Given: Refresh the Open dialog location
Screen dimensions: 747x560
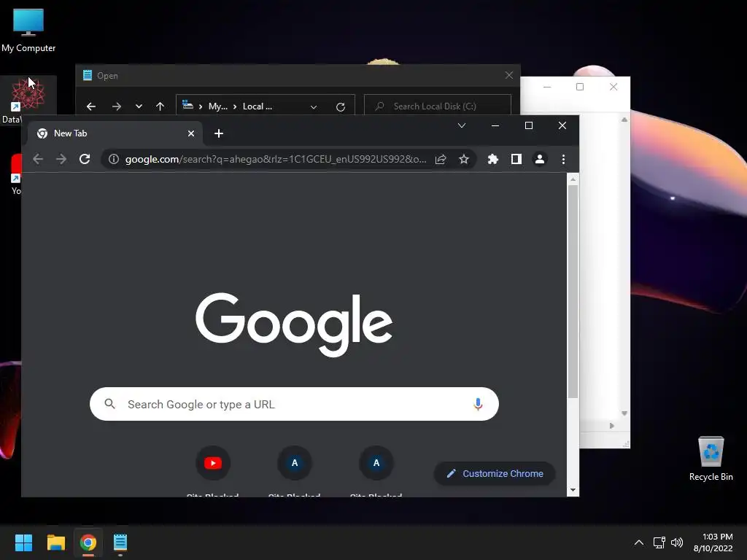Looking at the screenshot, I should click(341, 106).
